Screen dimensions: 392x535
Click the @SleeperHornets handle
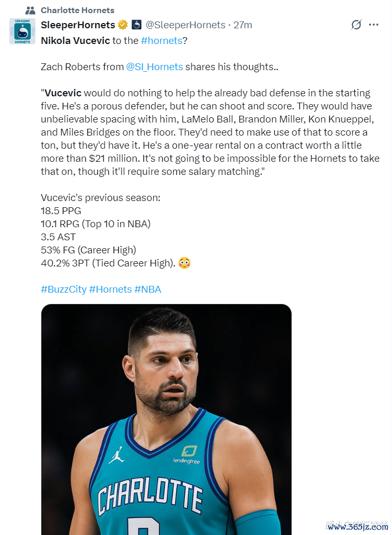pyautogui.click(x=185, y=25)
